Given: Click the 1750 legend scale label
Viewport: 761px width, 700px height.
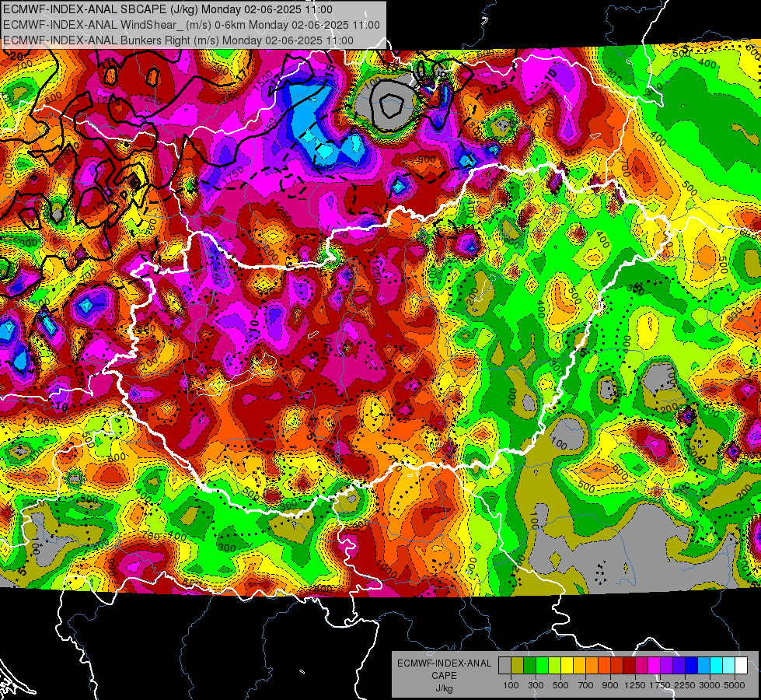Looking at the screenshot, I should tap(660, 685).
